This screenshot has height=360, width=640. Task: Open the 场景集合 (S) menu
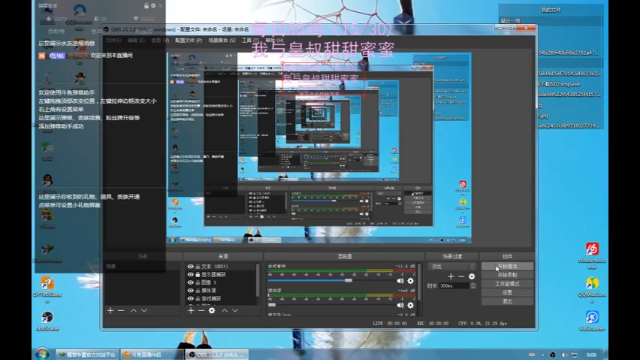pos(222,40)
